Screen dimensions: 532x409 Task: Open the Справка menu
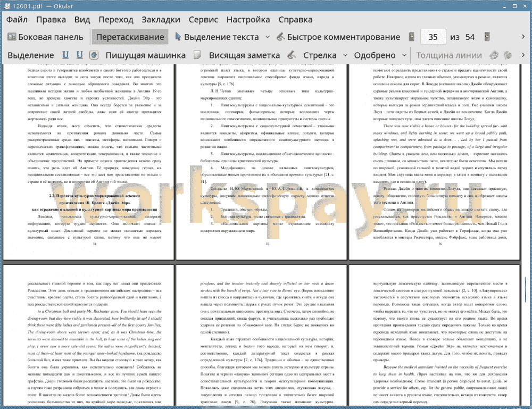(x=295, y=20)
